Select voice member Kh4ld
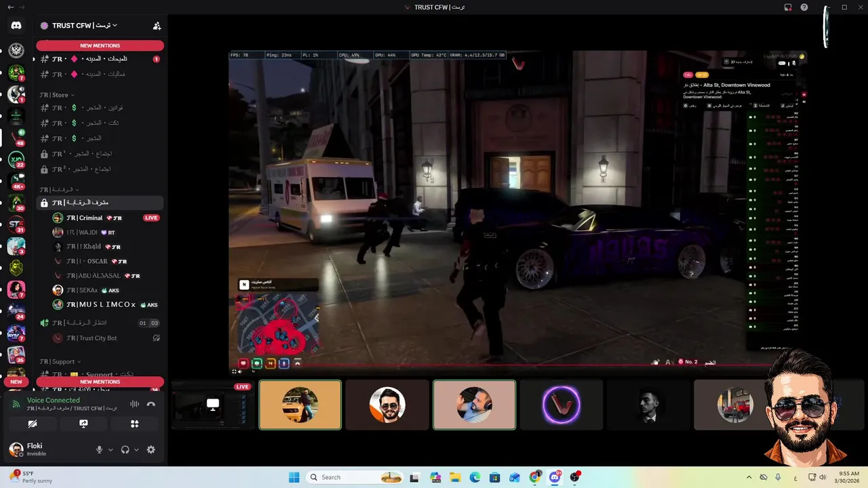 tap(105, 247)
